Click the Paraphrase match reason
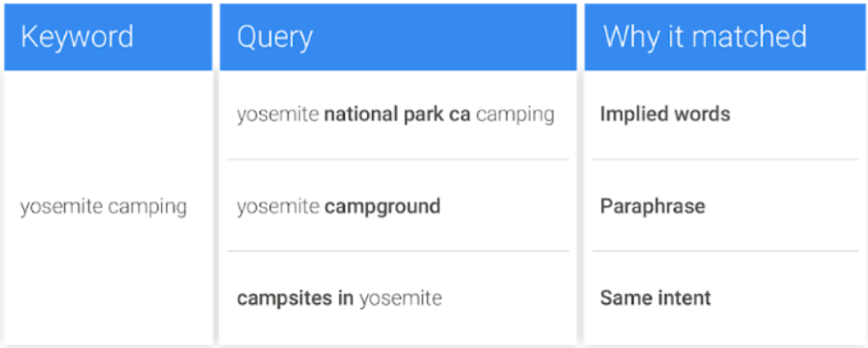Screen dimensions: 868x348 tap(653, 207)
